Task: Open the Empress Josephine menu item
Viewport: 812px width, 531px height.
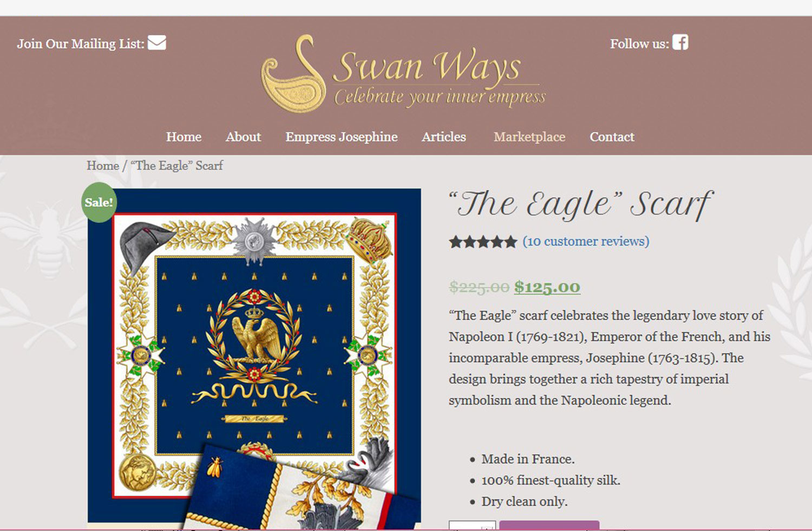Action: pyautogui.click(x=342, y=137)
